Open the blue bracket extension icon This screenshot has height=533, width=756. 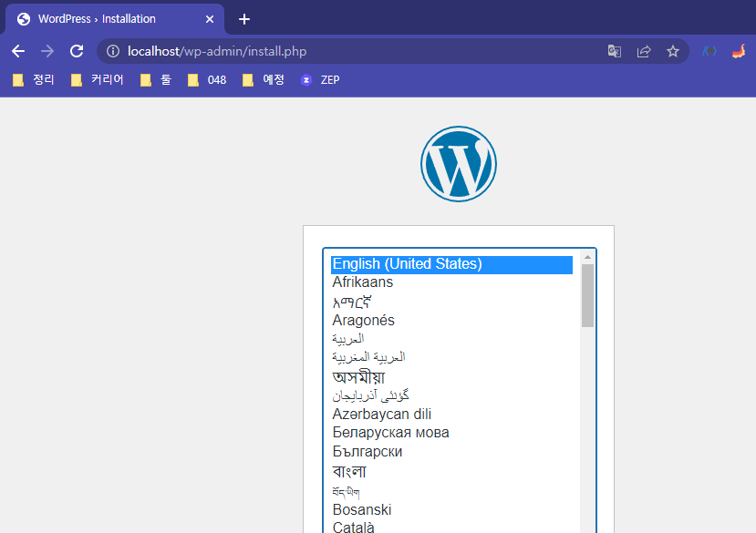709,51
